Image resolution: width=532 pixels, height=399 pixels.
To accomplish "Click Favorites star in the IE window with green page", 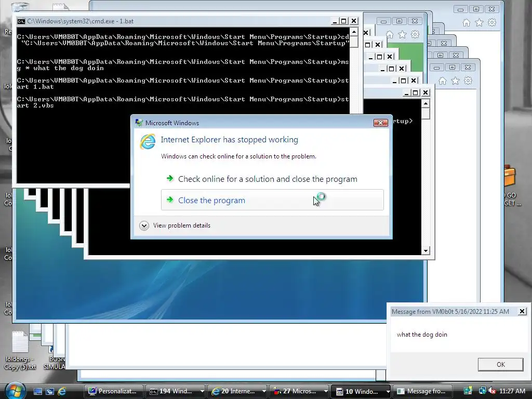I will (403, 35).
